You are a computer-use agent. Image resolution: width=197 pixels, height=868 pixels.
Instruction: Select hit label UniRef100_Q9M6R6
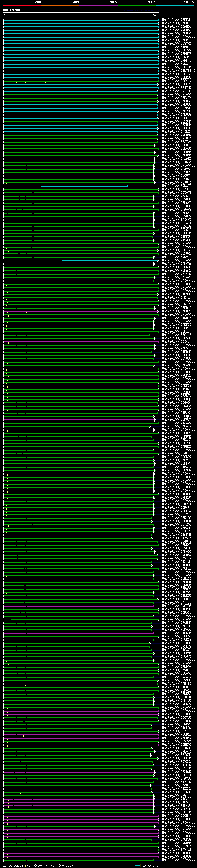(x=177, y=264)
